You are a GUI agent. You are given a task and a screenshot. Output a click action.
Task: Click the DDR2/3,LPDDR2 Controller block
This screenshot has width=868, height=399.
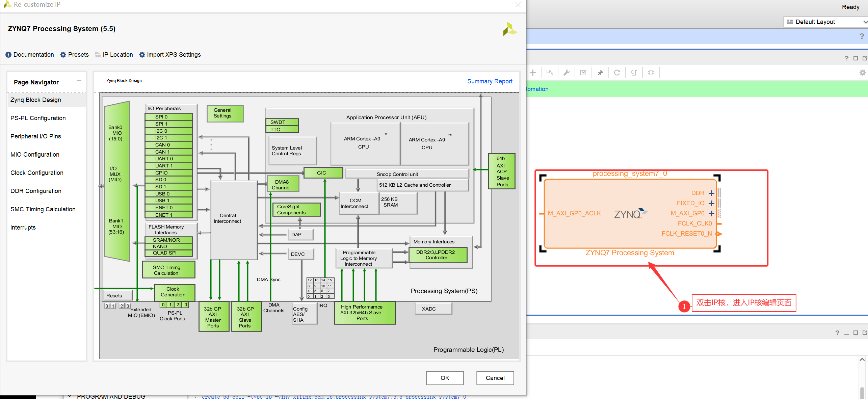pyautogui.click(x=438, y=255)
